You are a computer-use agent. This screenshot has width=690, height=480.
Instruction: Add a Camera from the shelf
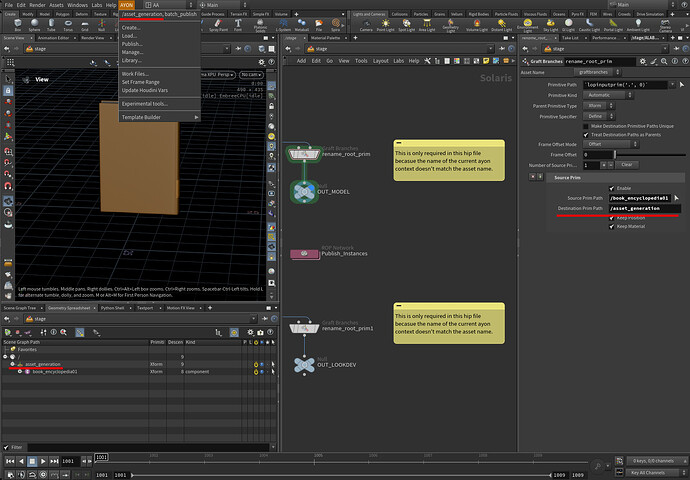366,25
